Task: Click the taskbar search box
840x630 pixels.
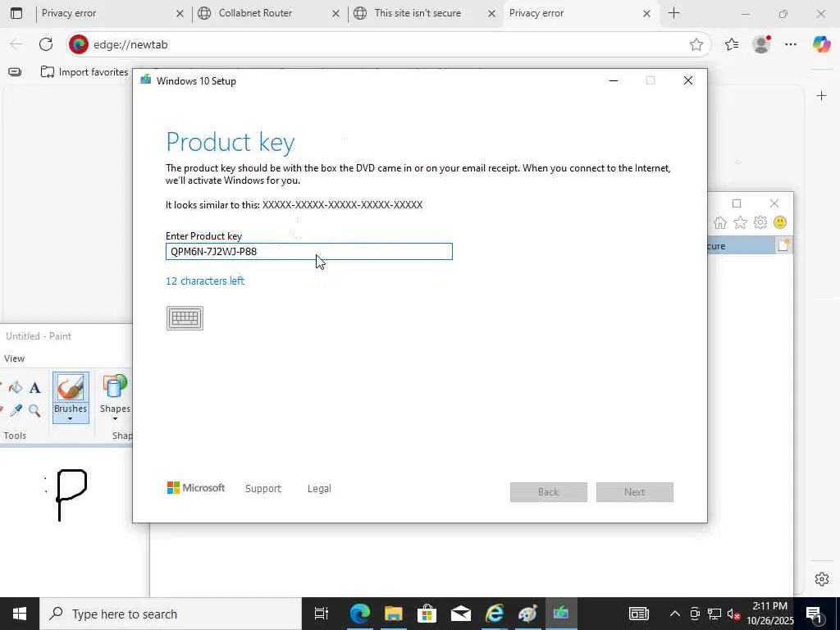Action: [171, 614]
